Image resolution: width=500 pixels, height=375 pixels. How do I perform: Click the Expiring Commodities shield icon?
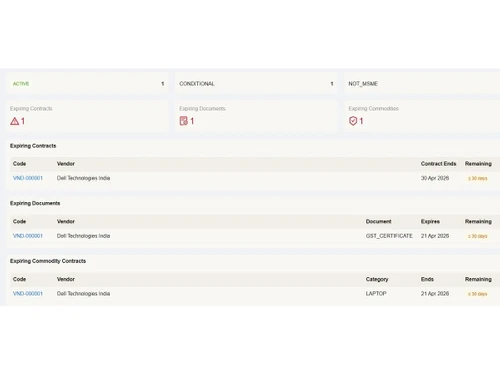coord(353,121)
